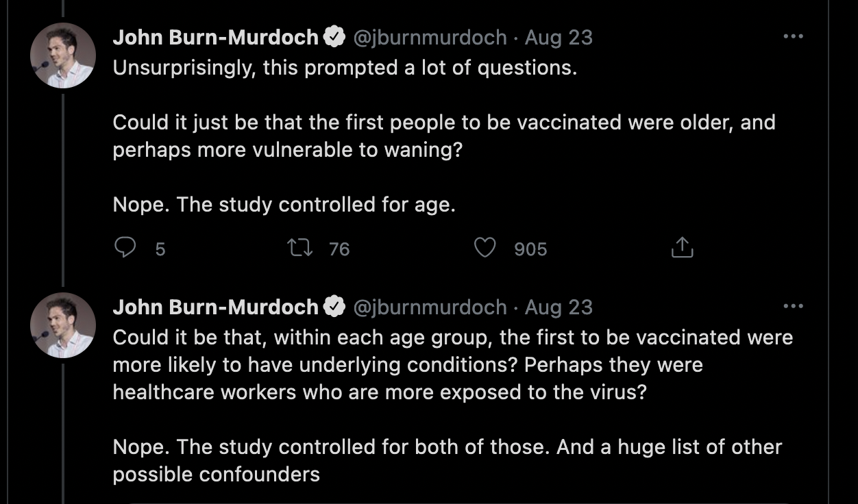Click John Burn-Murdoch's display name
The width and height of the screenshot is (858, 504).
[x=215, y=38]
